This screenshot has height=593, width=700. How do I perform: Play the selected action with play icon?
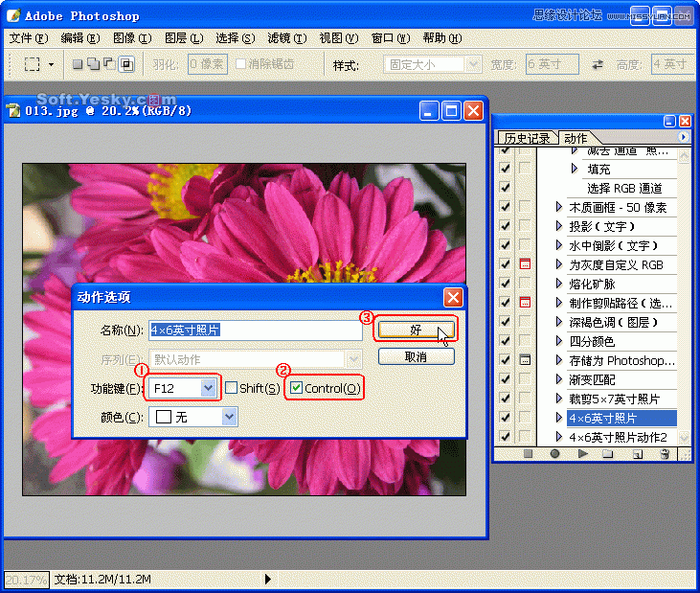[x=582, y=454]
